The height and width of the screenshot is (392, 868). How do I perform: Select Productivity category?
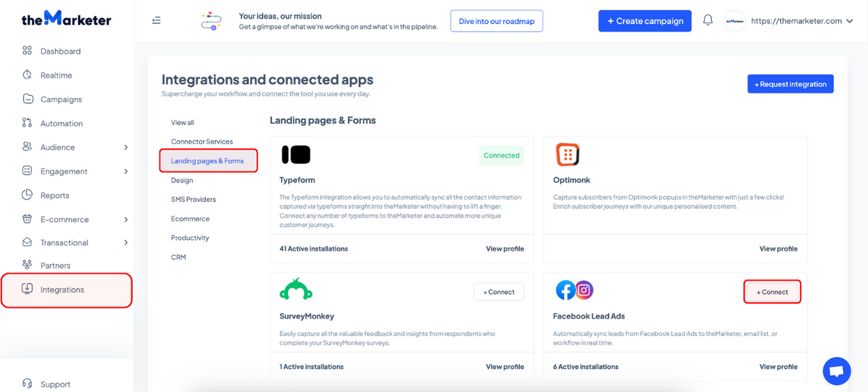point(190,238)
